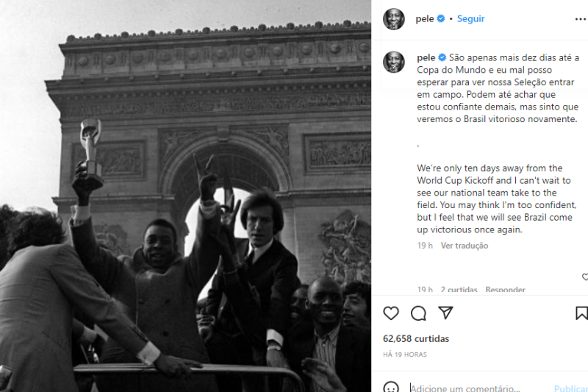The height and width of the screenshot is (392, 588).
Task: Open pele username in caption
Action: tap(426, 58)
